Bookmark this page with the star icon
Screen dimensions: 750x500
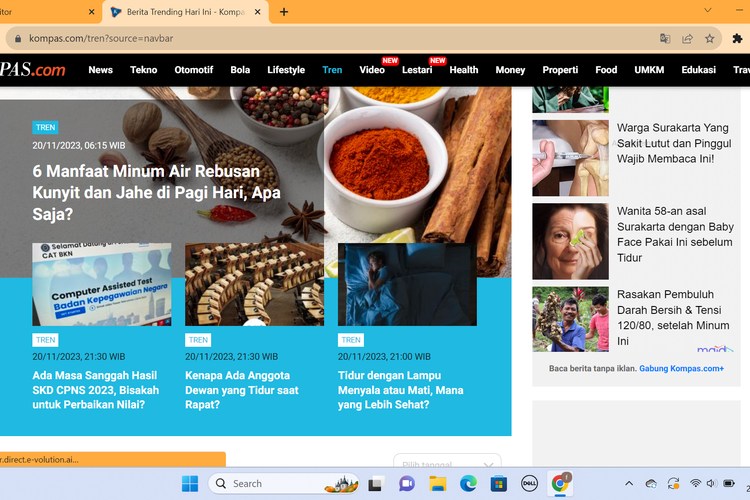(x=710, y=39)
